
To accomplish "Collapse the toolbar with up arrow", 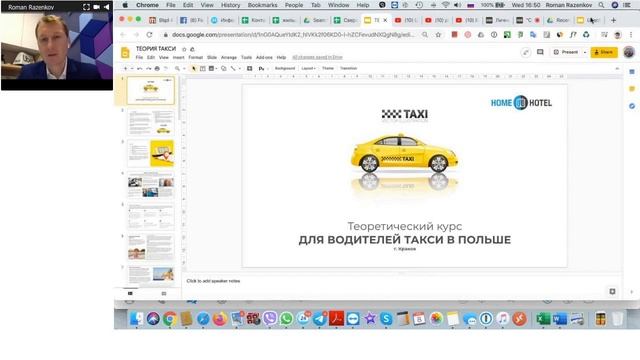I will click(617, 69).
